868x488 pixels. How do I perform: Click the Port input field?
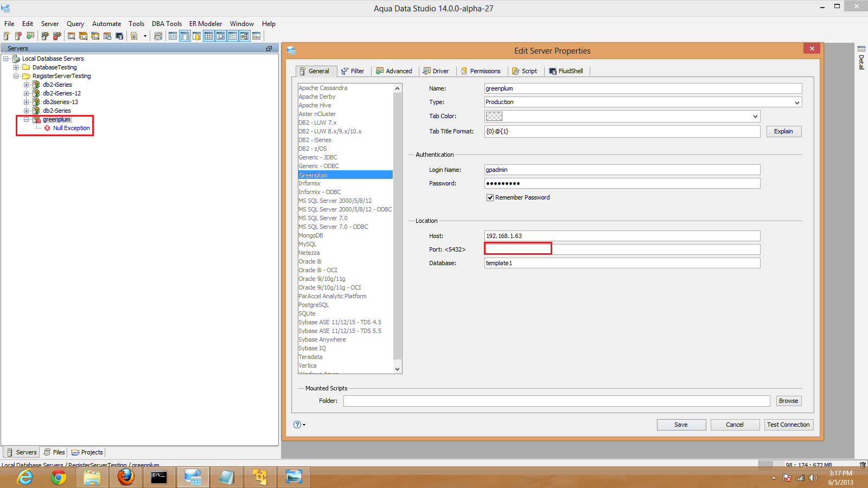click(622, 249)
